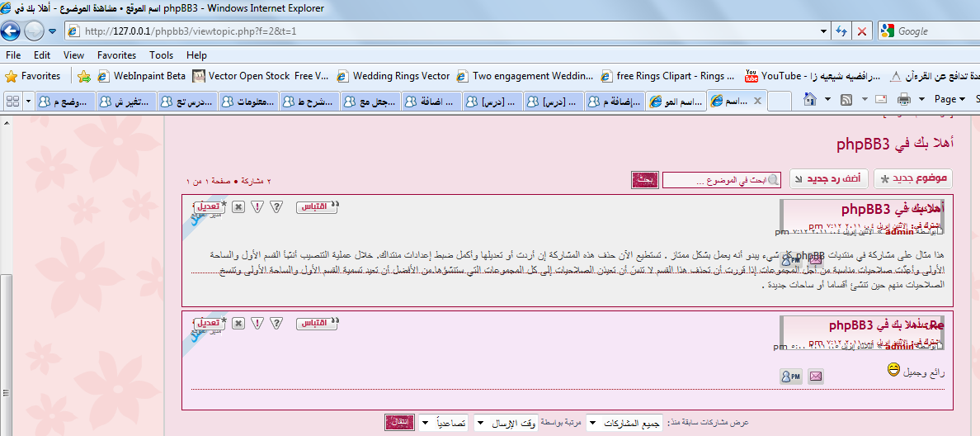Open the Tools menu
Screen dimensions: 980x436
click(161, 55)
